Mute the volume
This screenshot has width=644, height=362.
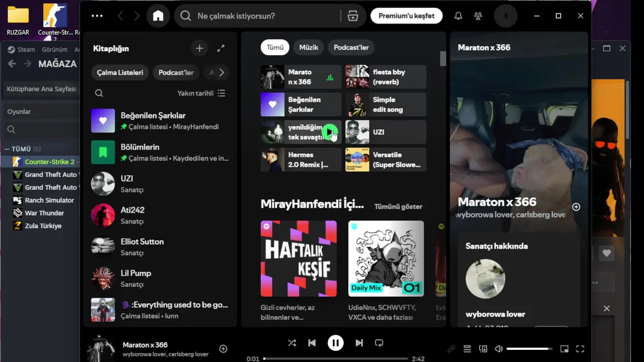[x=499, y=349]
